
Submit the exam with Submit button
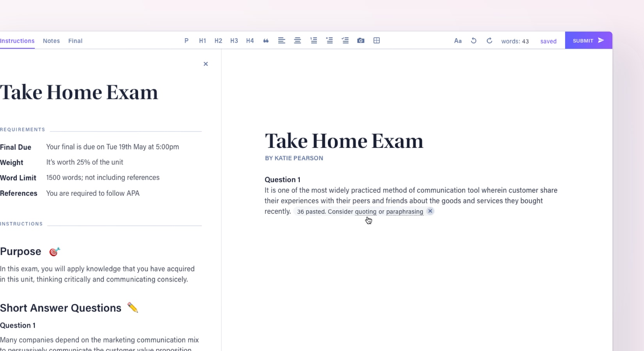click(x=588, y=41)
